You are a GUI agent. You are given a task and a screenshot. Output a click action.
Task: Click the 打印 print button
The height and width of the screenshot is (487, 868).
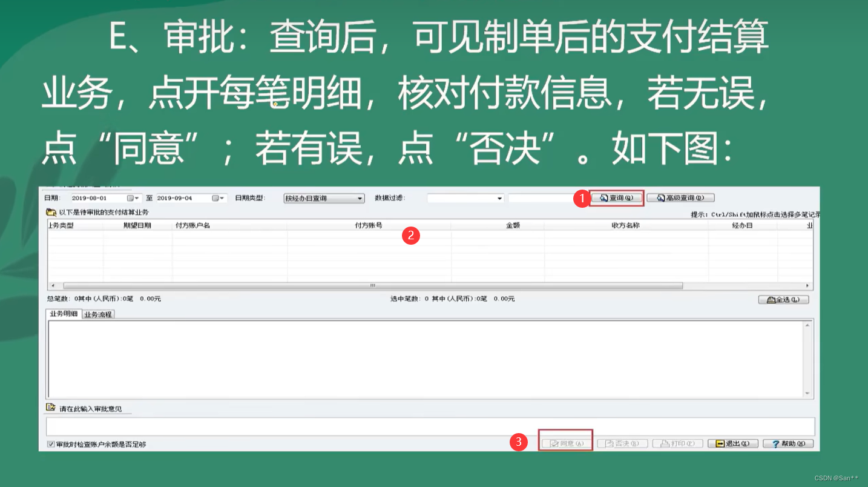pyautogui.click(x=677, y=444)
